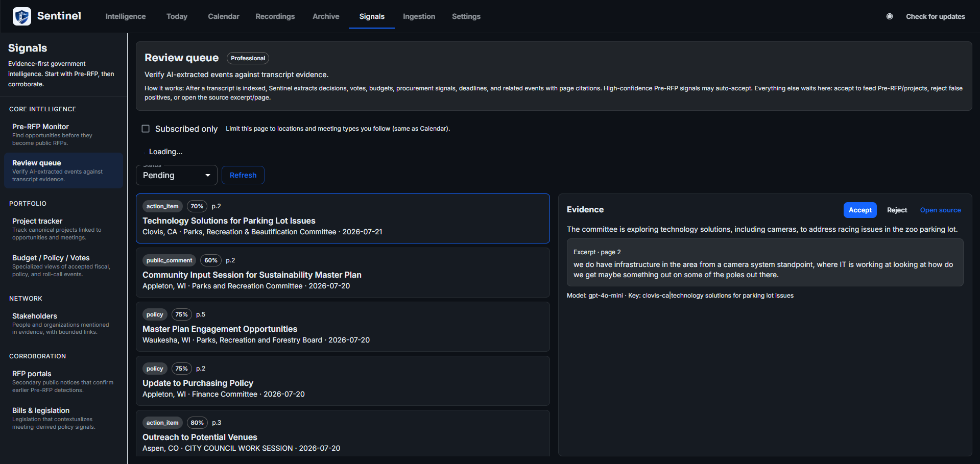Refresh the review queue list
Image resolution: width=980 pixels, height=464 pixels.
click(x=243, y=175)
